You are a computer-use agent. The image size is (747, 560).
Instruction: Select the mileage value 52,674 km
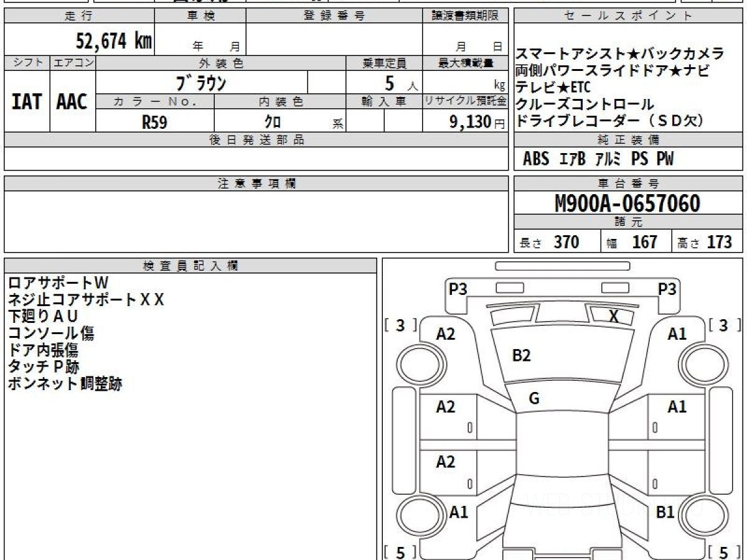pos(114,42)
